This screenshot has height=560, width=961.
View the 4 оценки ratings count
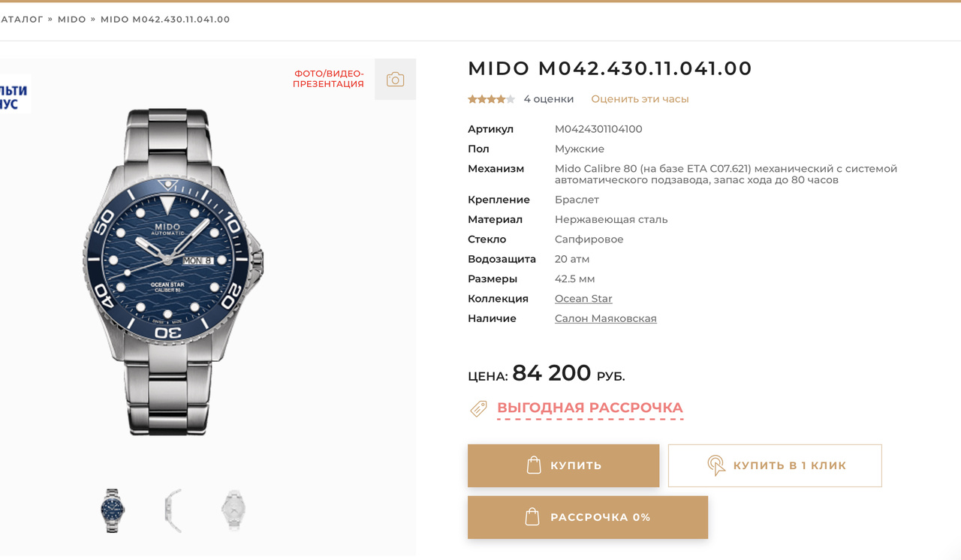coord(548,99)
